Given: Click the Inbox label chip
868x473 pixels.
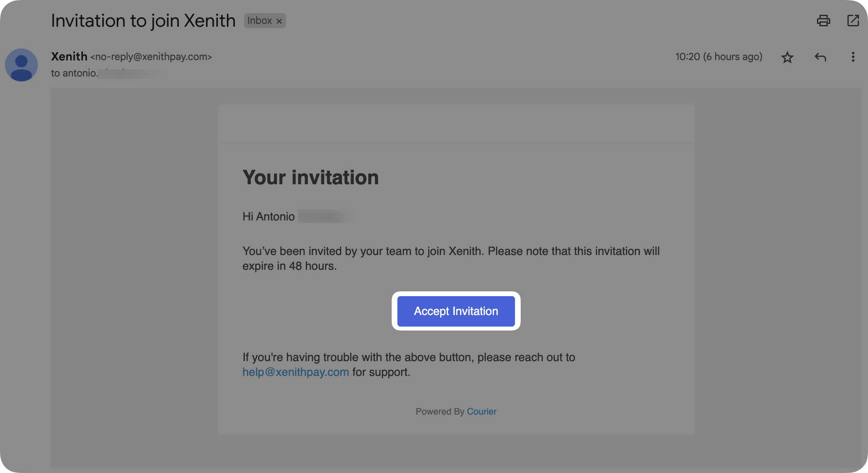Looking at the screenshot, I should click(259, 21).
